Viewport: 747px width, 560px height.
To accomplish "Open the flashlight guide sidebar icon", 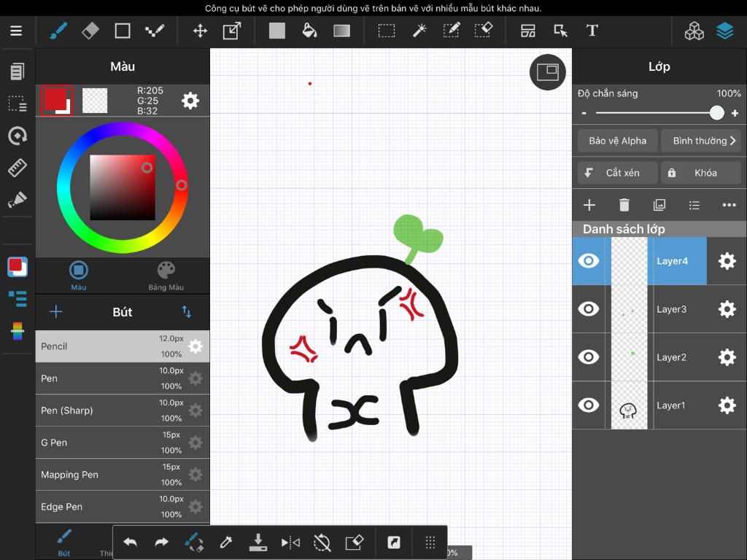I will coord(18,200).
